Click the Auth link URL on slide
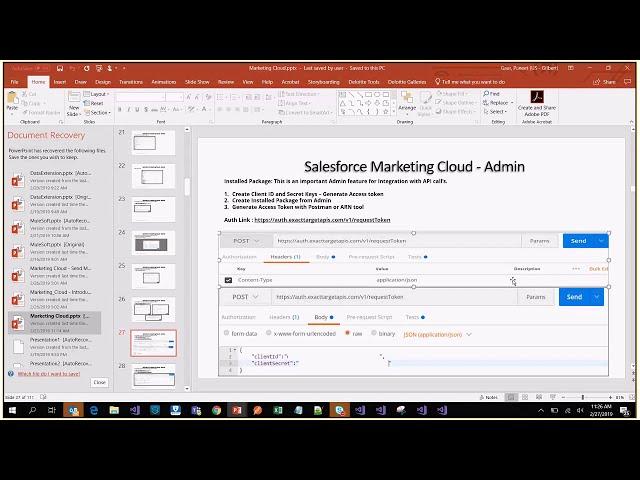This screenshot has width=640, height=480. 322,220
